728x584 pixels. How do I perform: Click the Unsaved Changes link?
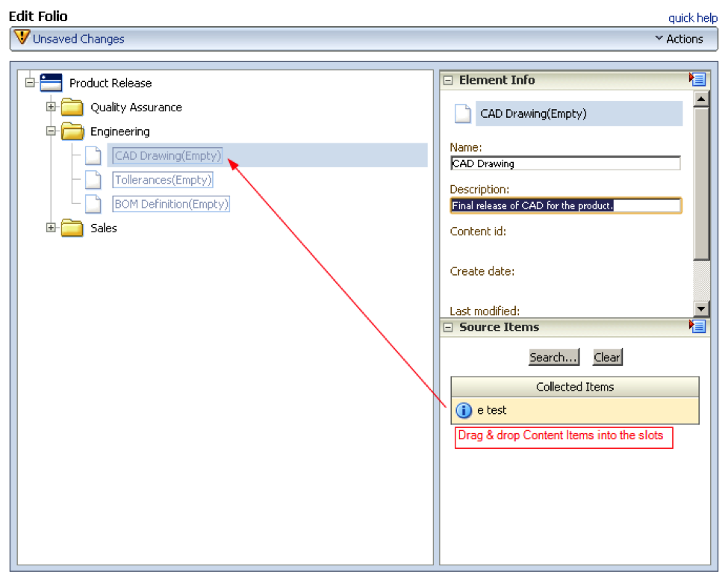coord(78,39)
